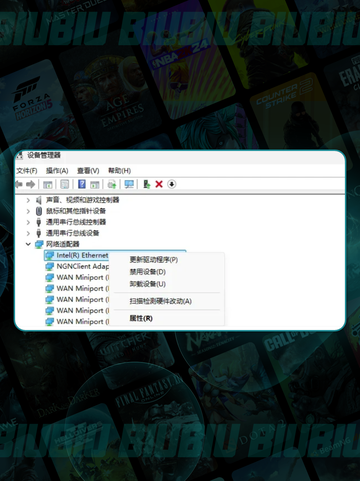
Task: Expand the 通用串行总线设备 node chevron
Action: [28, 233]
